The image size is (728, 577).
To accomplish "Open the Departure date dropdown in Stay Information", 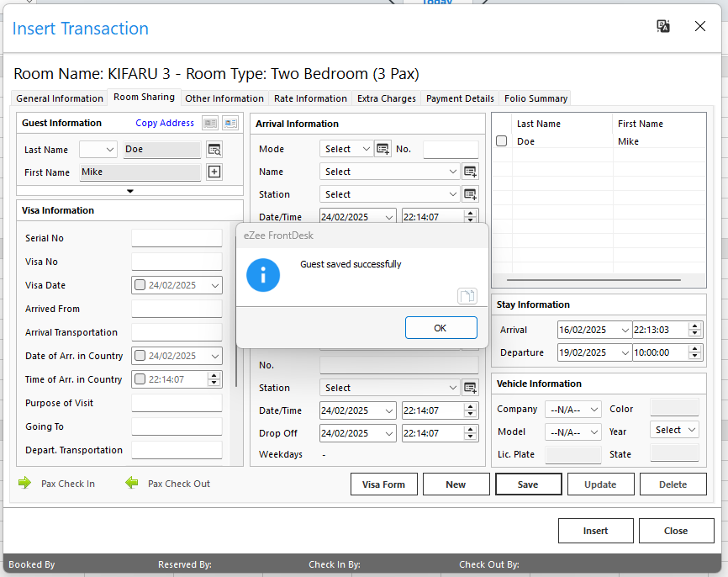I will (623, 353).
